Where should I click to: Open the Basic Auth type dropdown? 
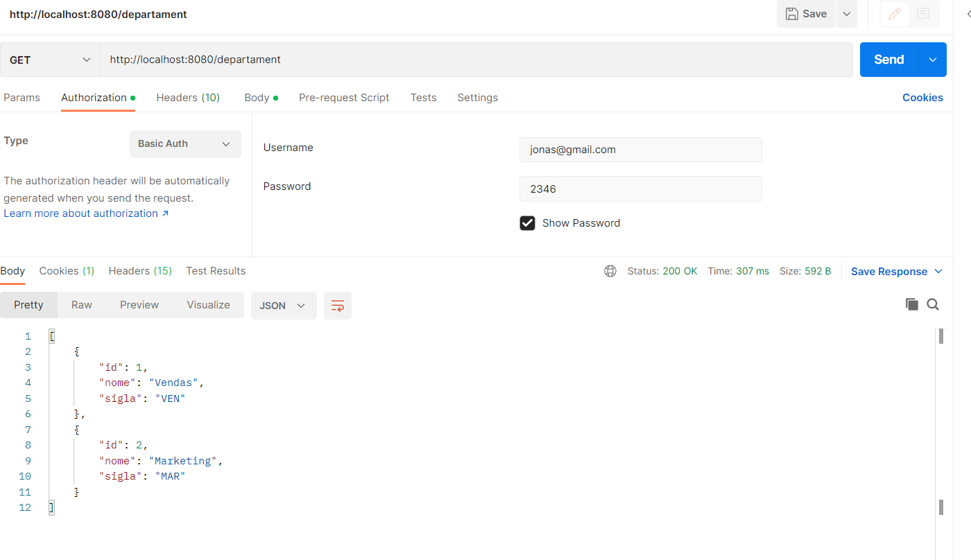pyautogui.click(x=184, y=143)
